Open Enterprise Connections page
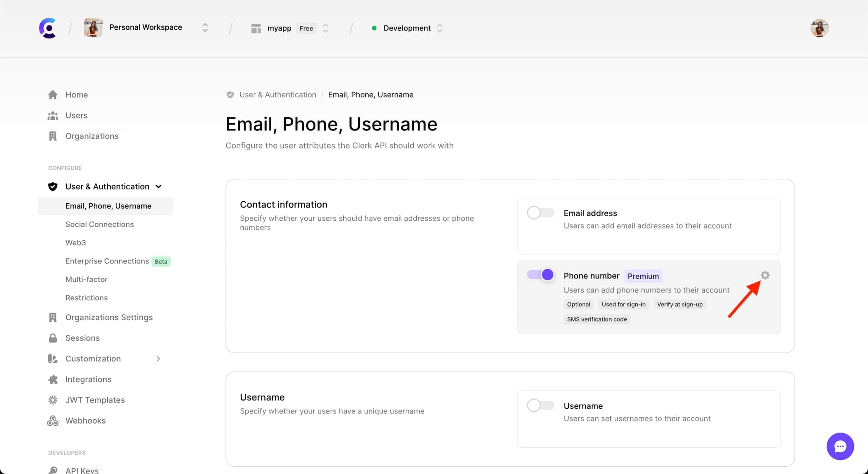The width and height of the screenshot is (868, 474). pyautogui.click(x=107, y=261)
